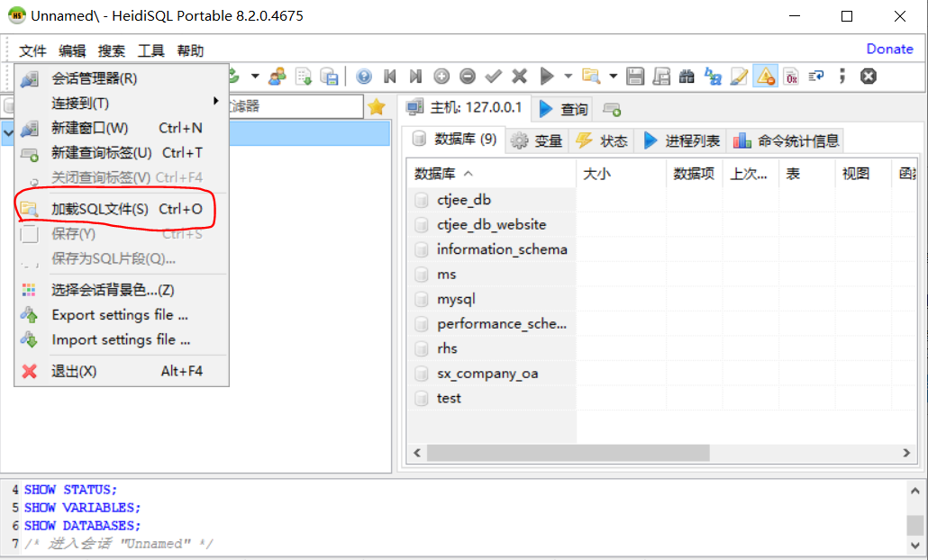This screenshot has height=560, width=928.
Task: Click the 视图 column header
Action: tap(863, 174)
